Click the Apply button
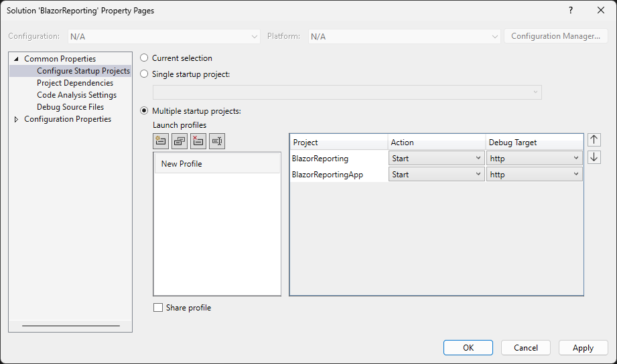 pos(583,347)
